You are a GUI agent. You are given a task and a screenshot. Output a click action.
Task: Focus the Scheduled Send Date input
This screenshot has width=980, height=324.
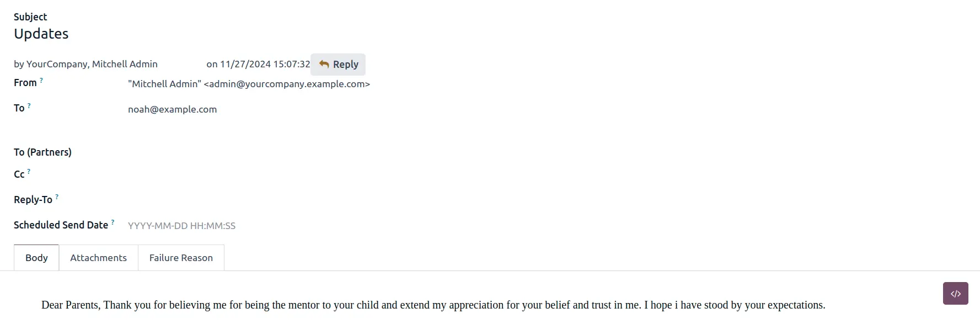pyautogui.click(x=182, y=226)
